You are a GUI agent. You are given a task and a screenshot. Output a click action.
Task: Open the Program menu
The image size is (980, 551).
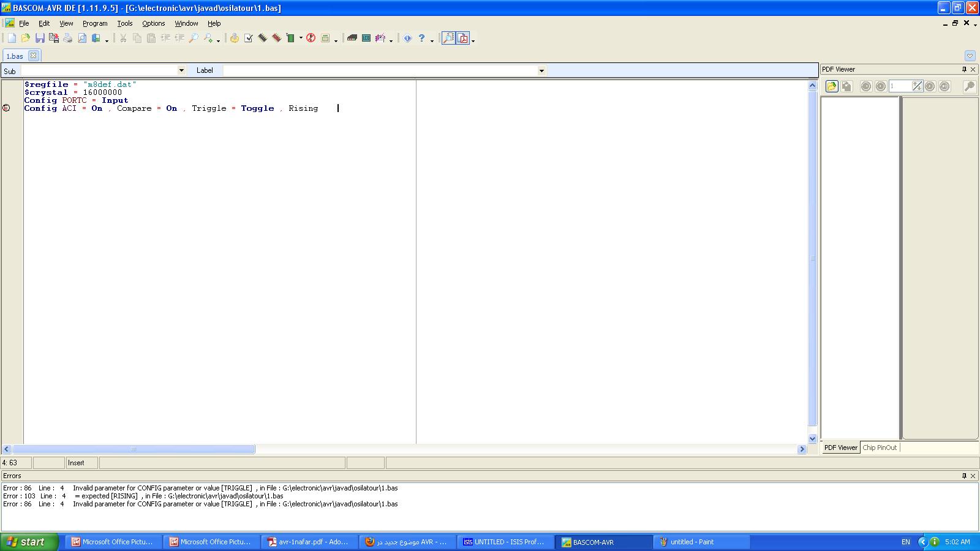tap(95, 23)
